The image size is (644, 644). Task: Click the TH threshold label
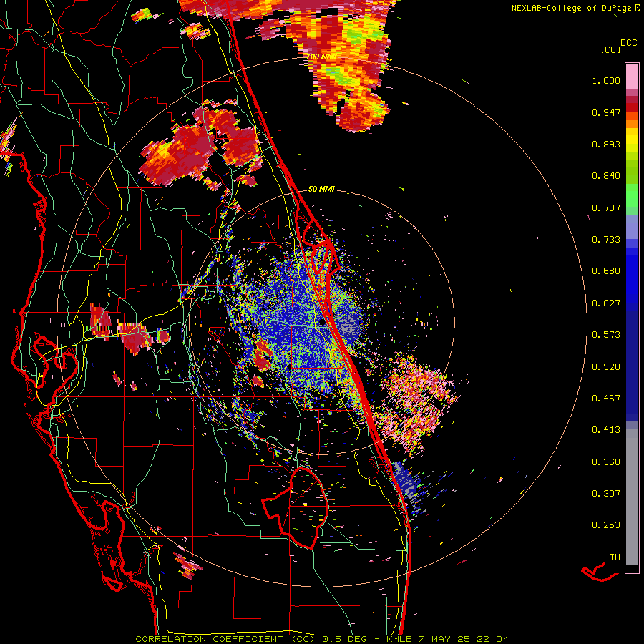(615, 557)
